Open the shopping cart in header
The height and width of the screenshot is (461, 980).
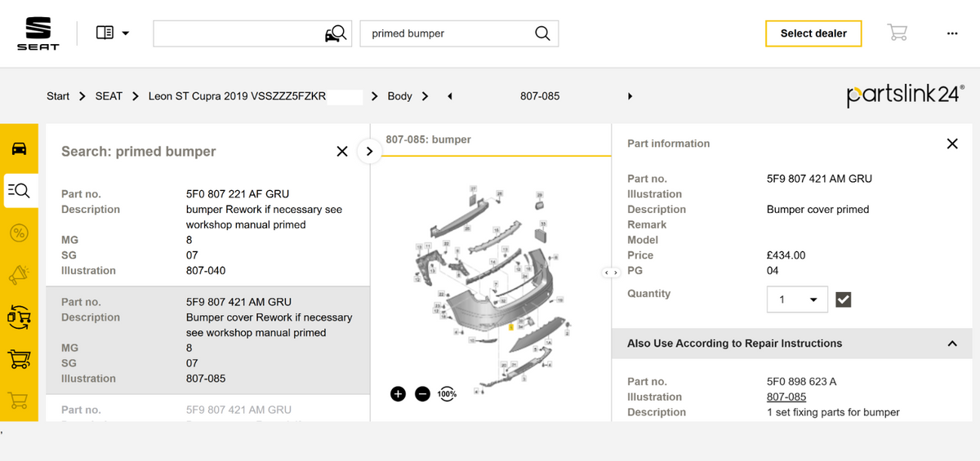898,33
